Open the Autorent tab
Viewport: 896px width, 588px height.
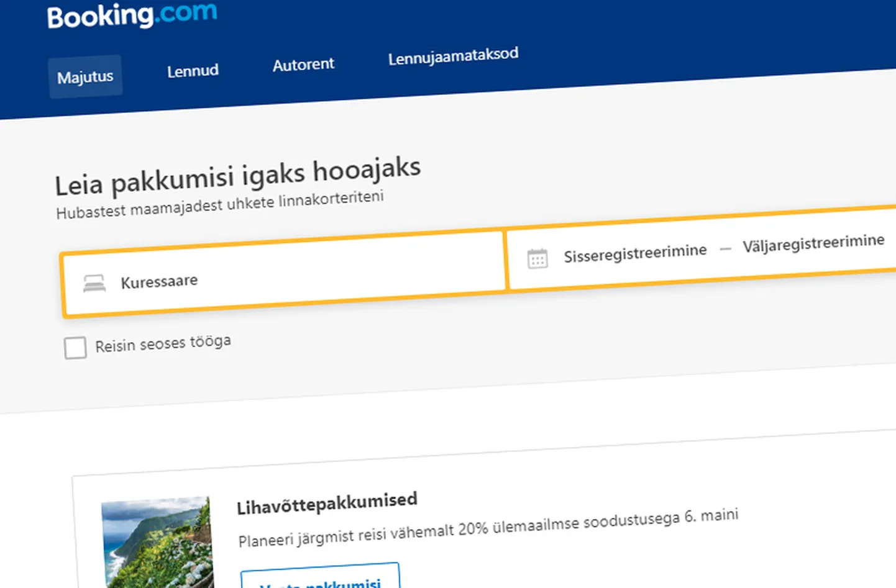303,64
